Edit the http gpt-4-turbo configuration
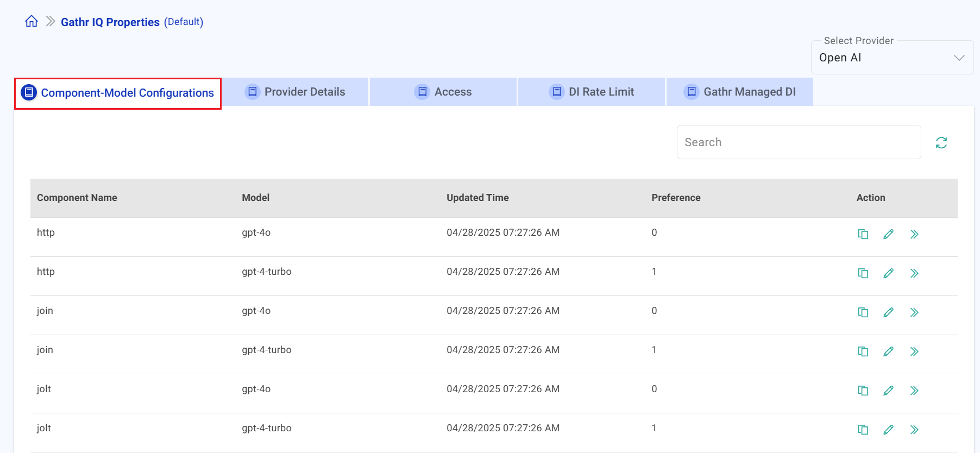 click(x=888, y=273)
